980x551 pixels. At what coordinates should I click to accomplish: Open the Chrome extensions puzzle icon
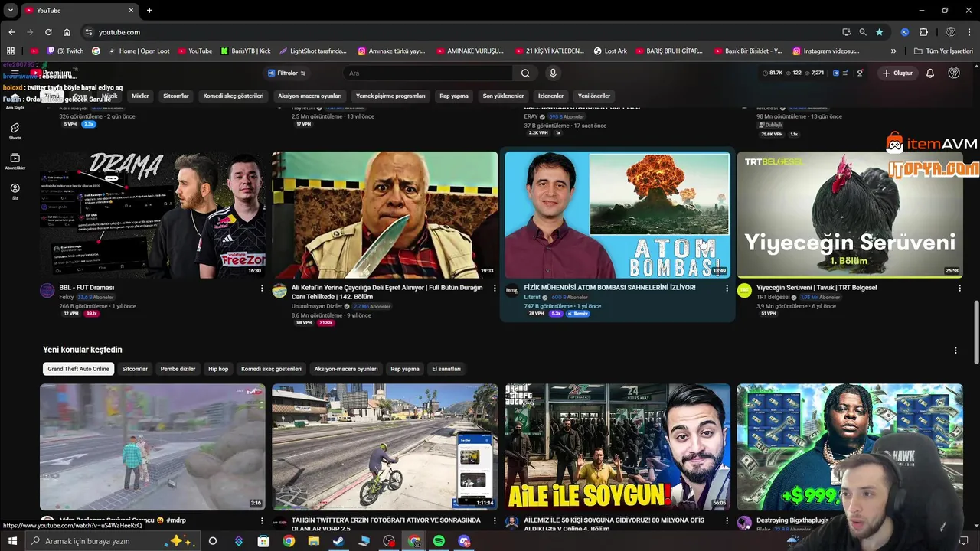click(923, 32)
